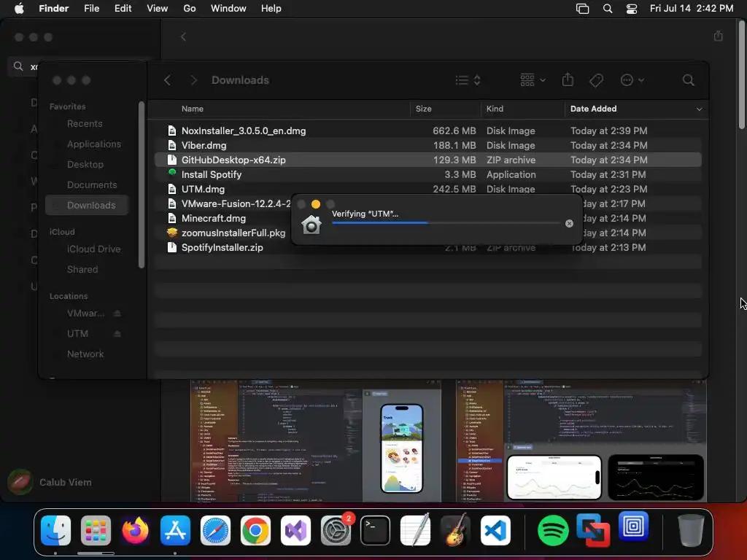The image size is (747, 560).
Task: Open the Apple menu
Action: (19, 9)
